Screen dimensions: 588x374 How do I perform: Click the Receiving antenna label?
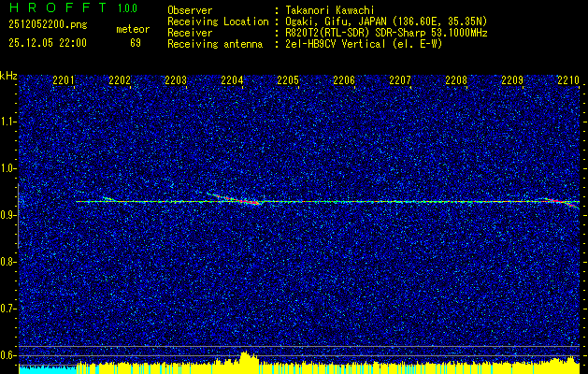click(x=215, y=44)
